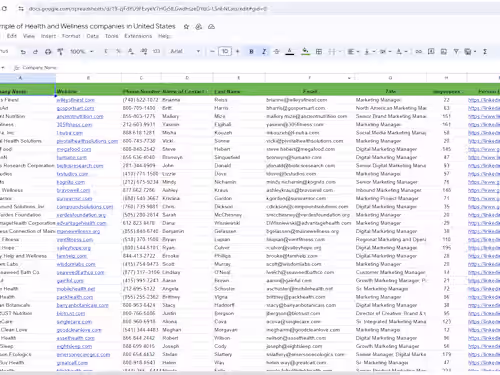Decrease font size with minus button
The image size is (500, 375).
tap(212, 51)
